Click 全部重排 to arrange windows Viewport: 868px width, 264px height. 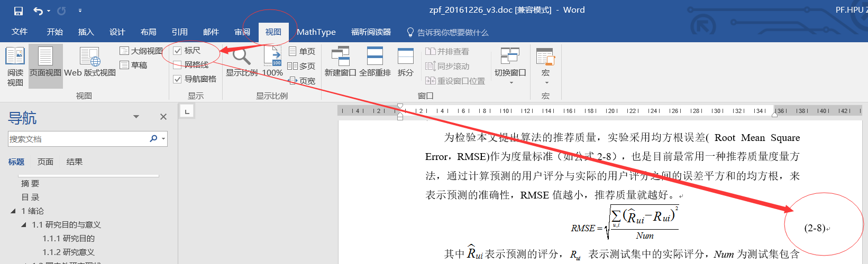tap(375, 62)
